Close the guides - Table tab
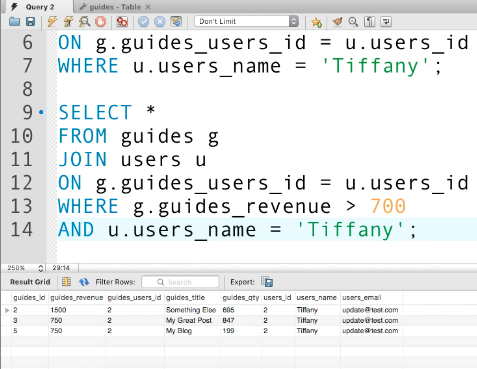 (148, 7)
